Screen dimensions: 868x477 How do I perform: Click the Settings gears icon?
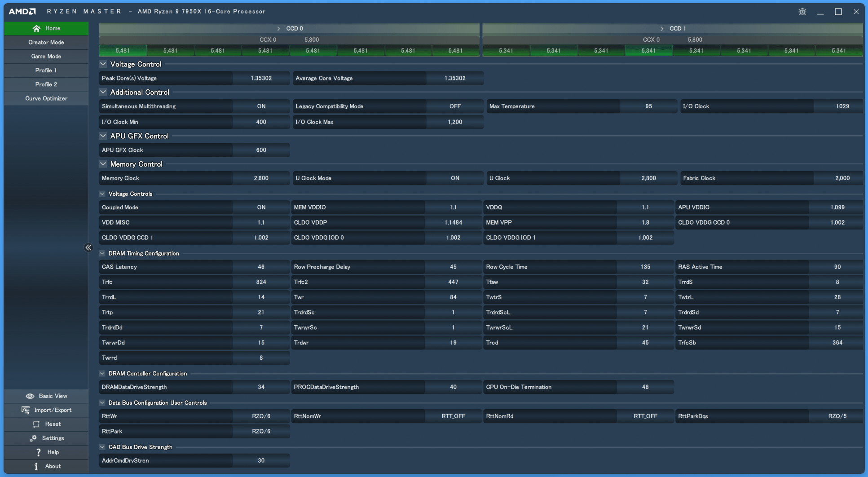click(33, 438)
